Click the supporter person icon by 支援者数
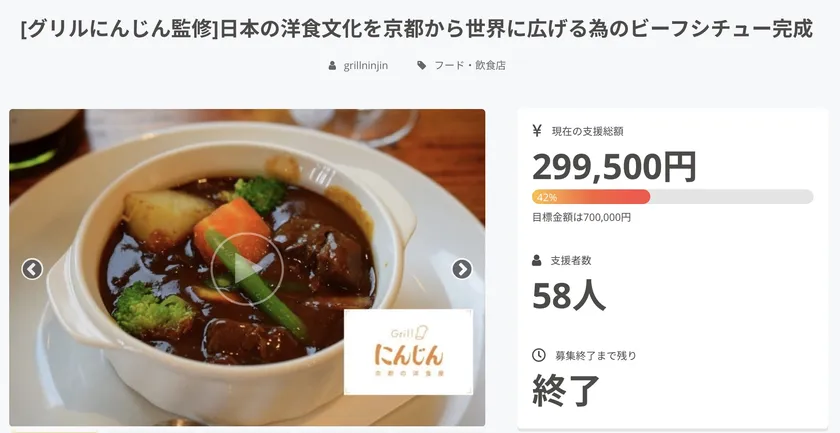This screenshot has height=433, width=840. 537,260
